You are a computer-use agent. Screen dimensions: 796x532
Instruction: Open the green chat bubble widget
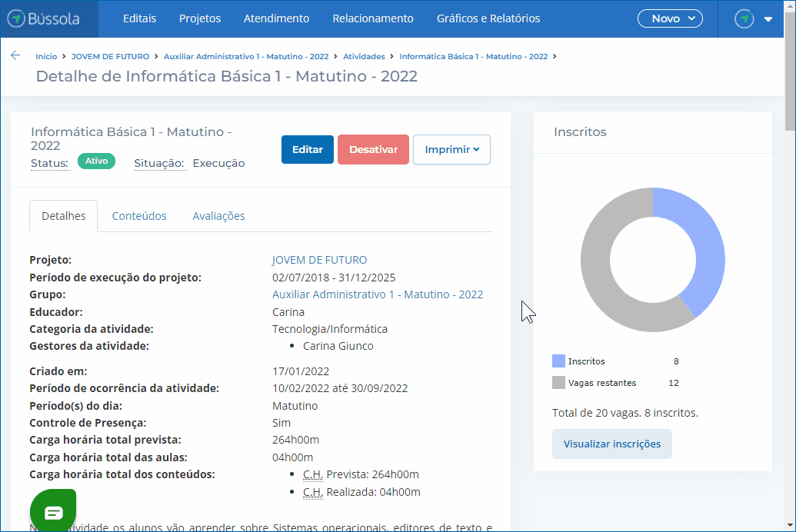(x=53, y=512)
